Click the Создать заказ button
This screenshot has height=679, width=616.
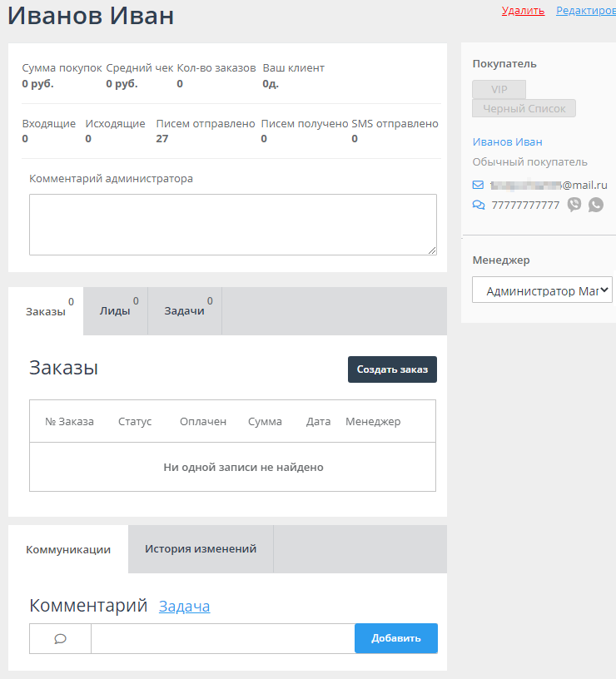[392, 369]
